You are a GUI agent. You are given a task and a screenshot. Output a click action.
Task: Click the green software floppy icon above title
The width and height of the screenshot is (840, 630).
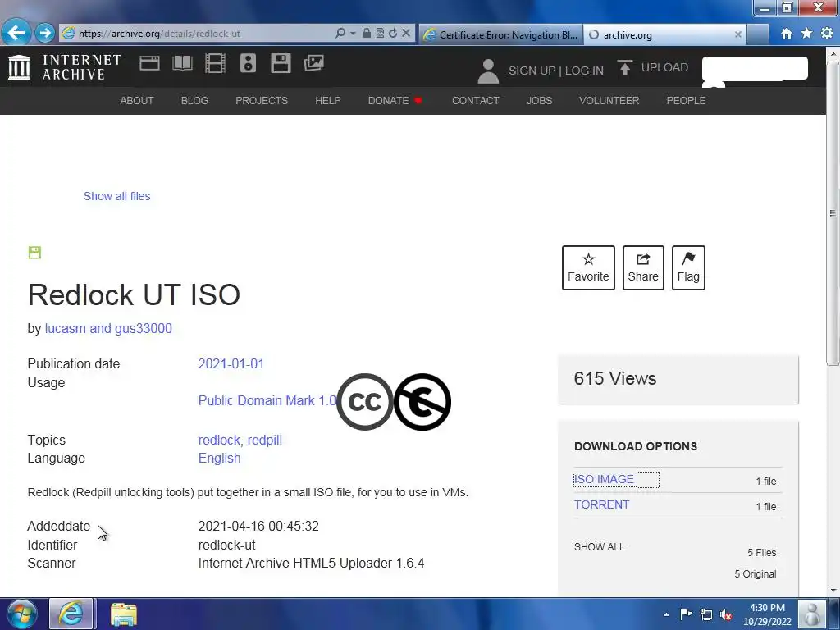(34, 253)
